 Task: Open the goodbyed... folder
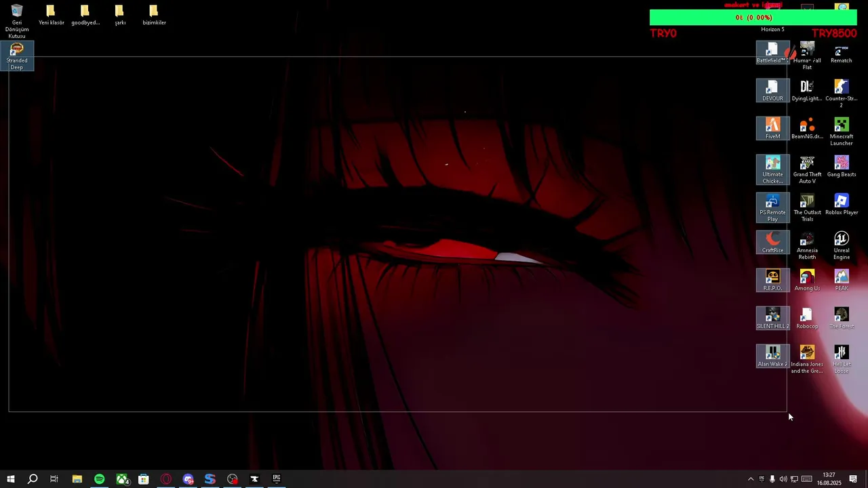[85, 15]
